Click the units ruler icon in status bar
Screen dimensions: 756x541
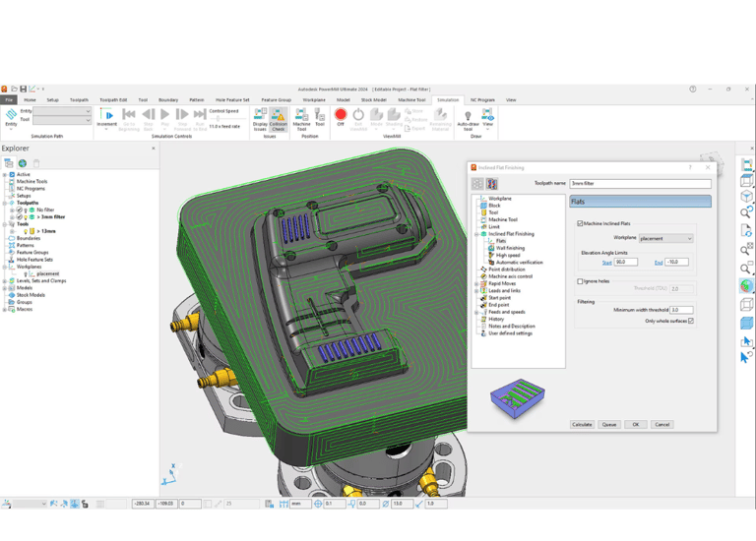[x=283, y=504]
